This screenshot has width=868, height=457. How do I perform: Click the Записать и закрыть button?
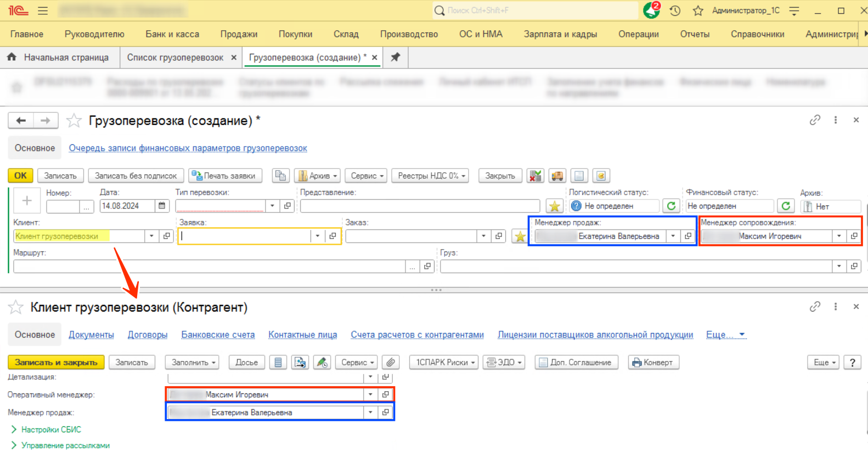point(56,362)
